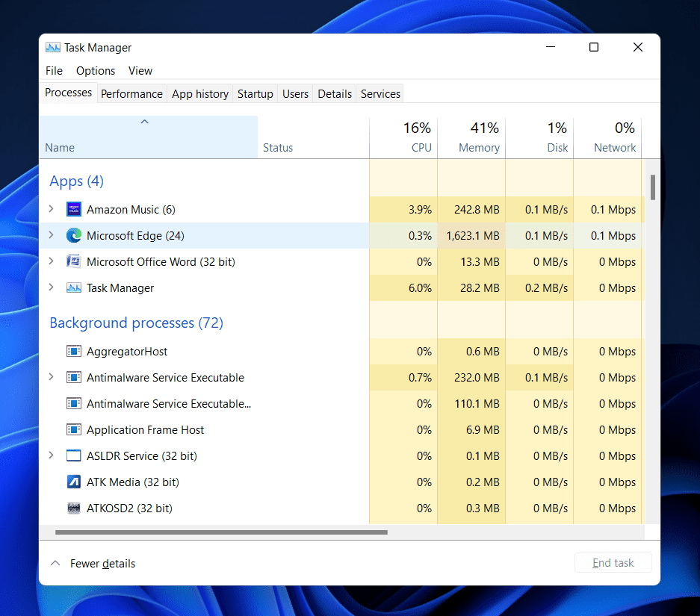The image size is (700, 616).
Task: Expand the ASLDR Service process tree
Action: [x=51, y=456]
